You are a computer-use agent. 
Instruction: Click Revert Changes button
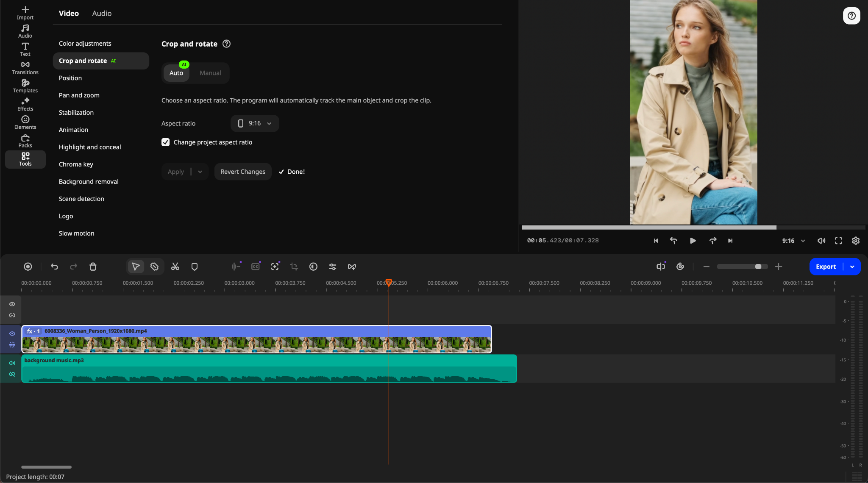243,172
